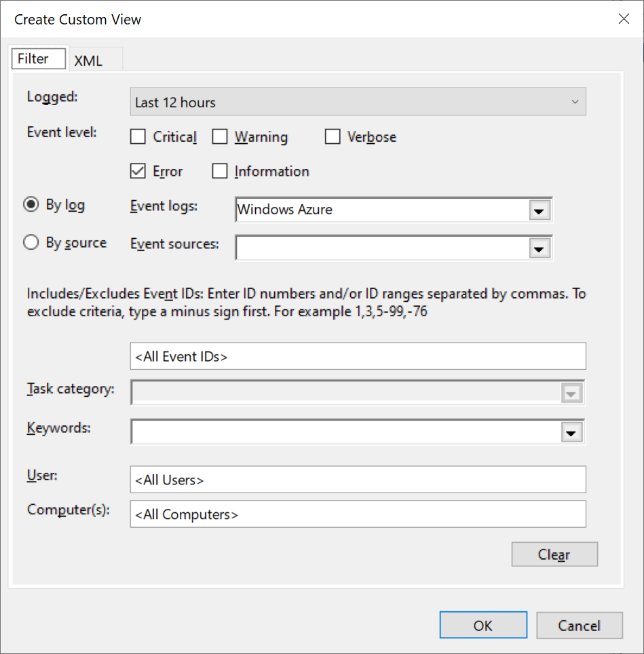The image size is (644, 654).
Task: Click the All Event IDs input field
Action: [358, 356]
